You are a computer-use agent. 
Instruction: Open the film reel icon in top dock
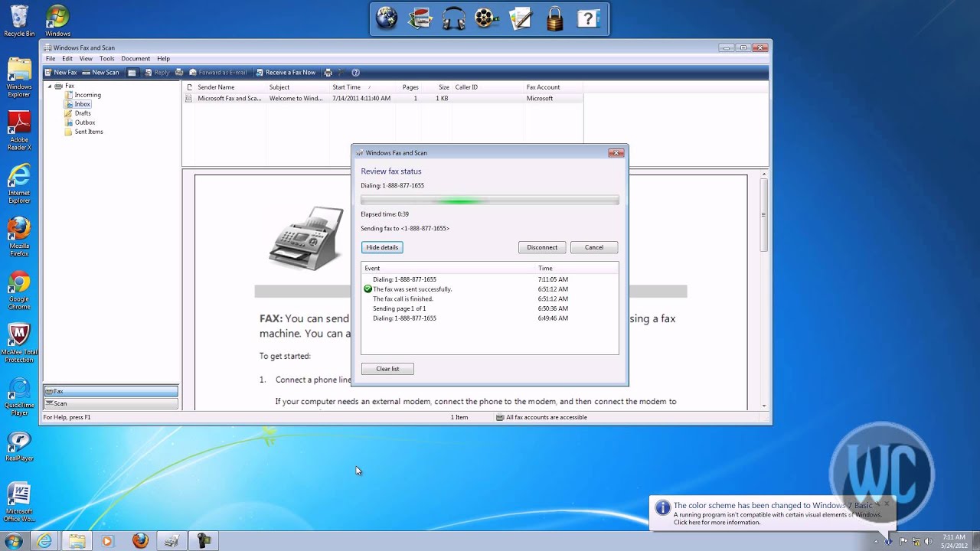[x=487, y=18]
